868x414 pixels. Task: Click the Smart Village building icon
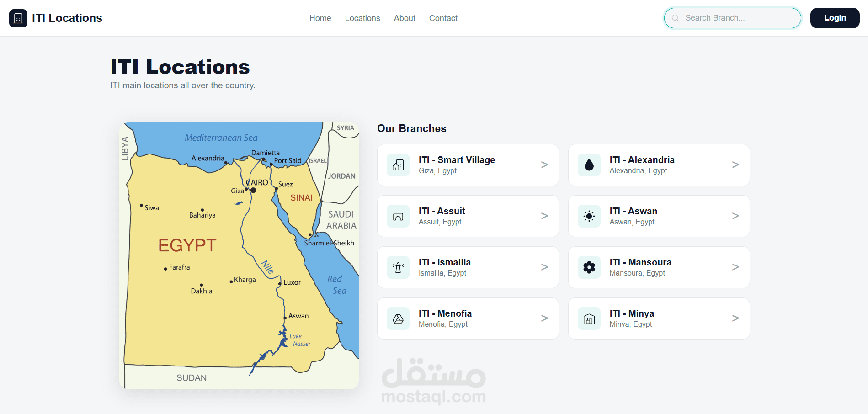tap(398, 165)
